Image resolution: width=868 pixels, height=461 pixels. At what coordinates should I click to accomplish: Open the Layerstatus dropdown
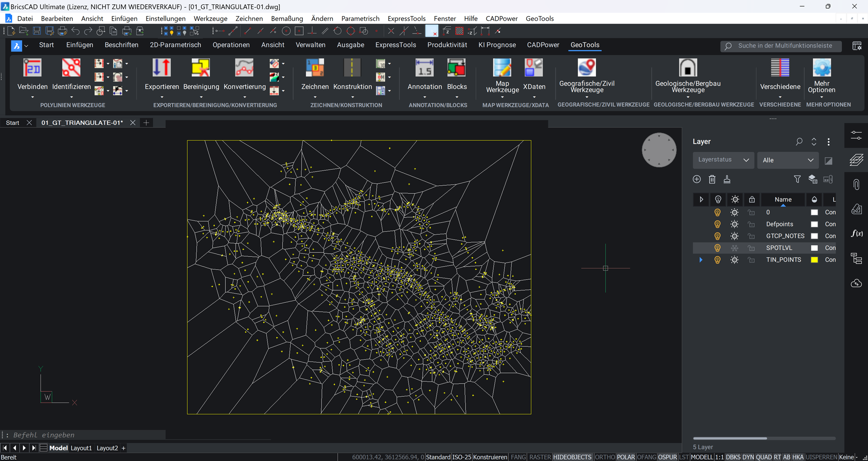pyautogui.click(x=723, y=160)
